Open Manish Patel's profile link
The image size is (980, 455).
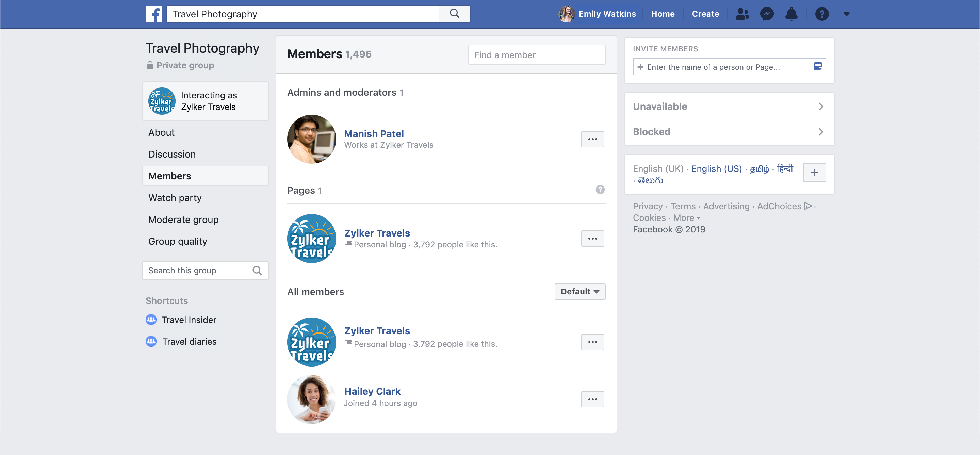click(x=374, y=133)
